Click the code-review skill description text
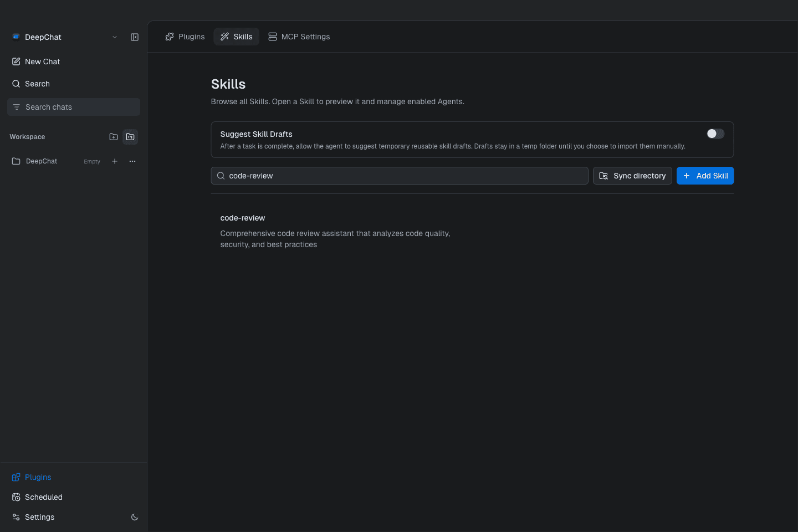 335,239
